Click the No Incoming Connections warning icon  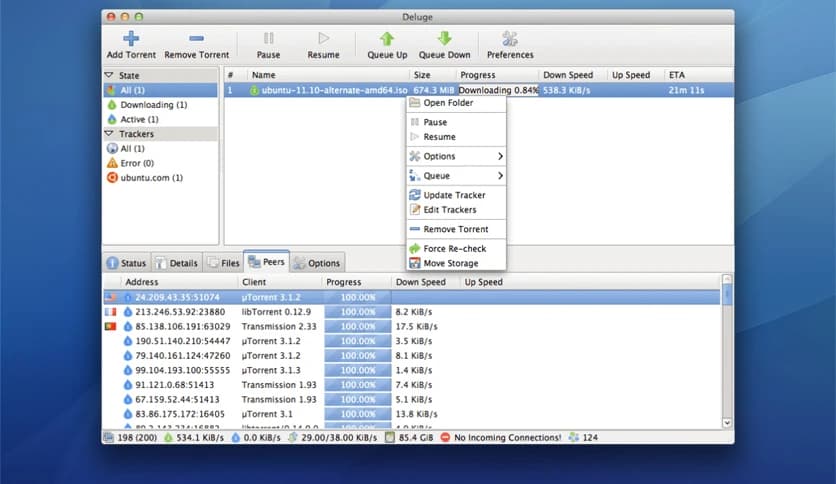pyautogui.click(x=445, y=438)
